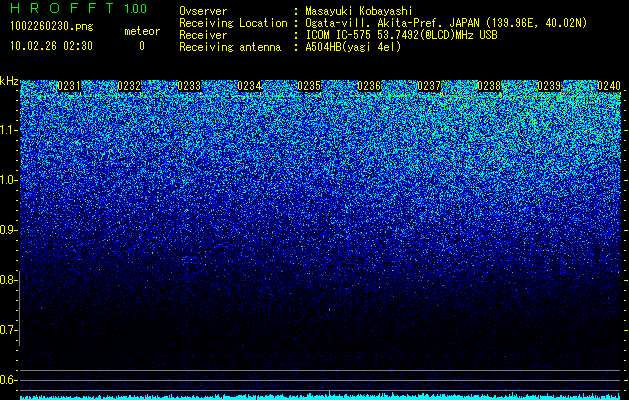The width and height of the screenshot is (629, 400).
Task: Click the meteor count value 0
Action: [142, 46]
